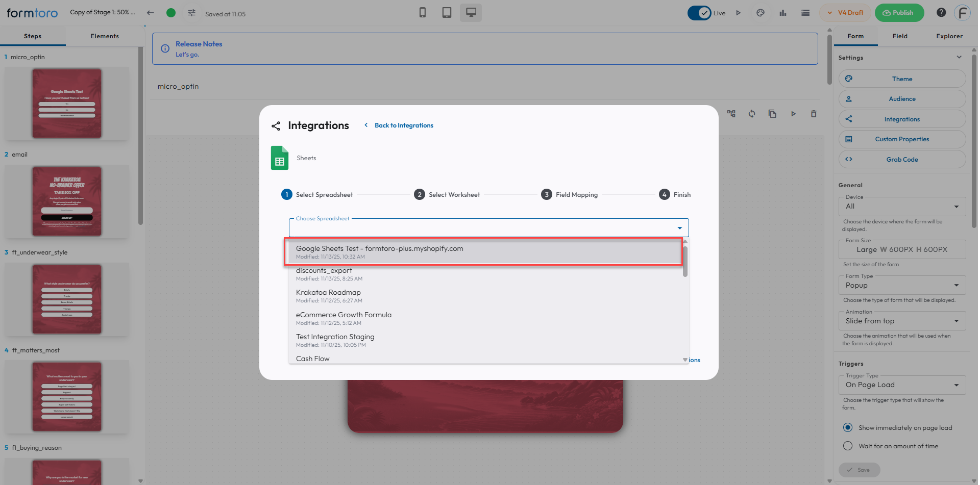Open the Choose Spreadsheet dropdown arrow

coord(679,228)
